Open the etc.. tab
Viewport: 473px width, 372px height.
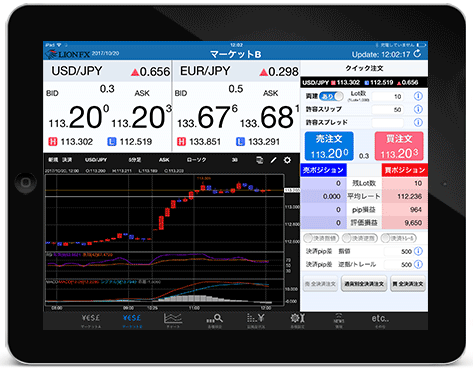(380, 321)
